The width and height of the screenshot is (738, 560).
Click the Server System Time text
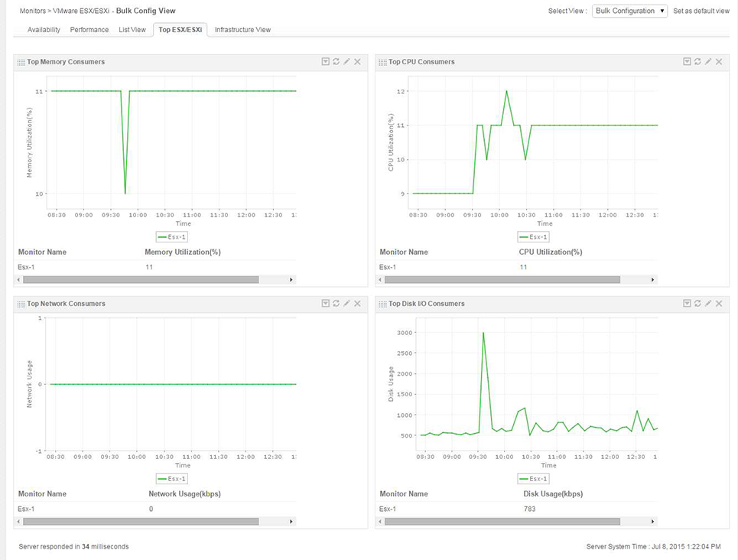(x=653, y=546)
